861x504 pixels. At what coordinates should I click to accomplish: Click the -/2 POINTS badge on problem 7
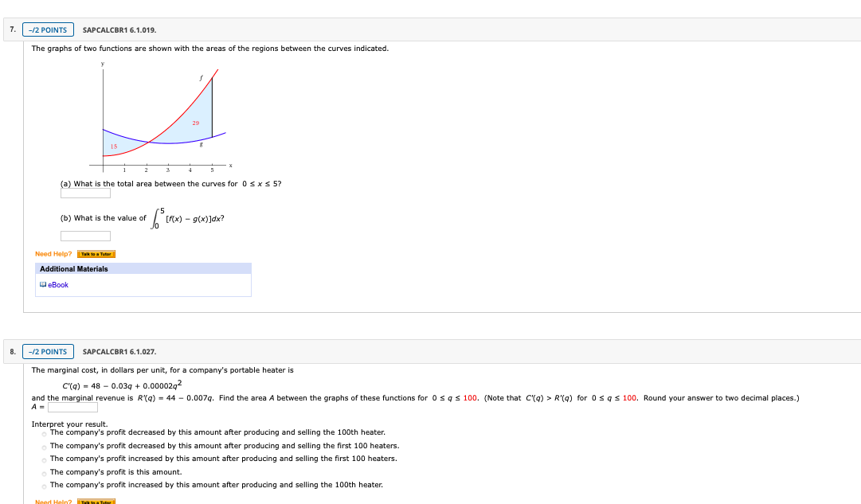48,29
